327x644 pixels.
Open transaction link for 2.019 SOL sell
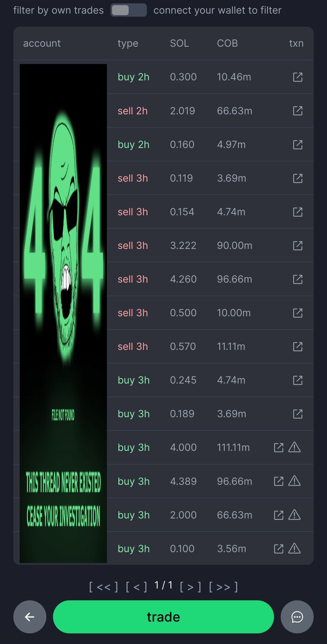[x=298, y=111]
